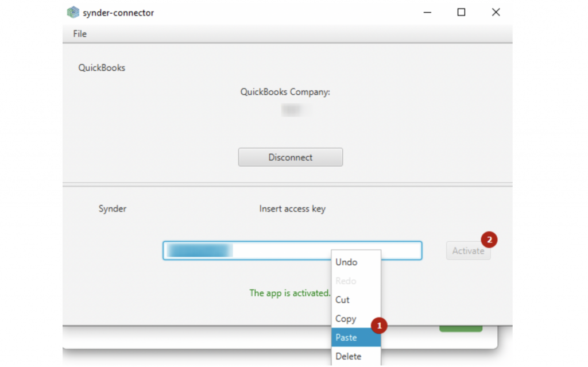Click the Activate button
This screenshot has width=588, height=367.
[468, 250]
